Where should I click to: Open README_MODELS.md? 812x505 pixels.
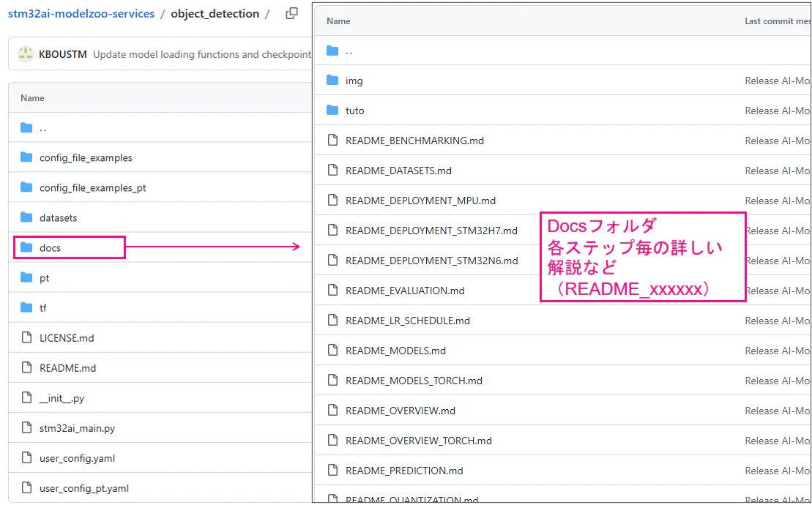tap(395, 351)
